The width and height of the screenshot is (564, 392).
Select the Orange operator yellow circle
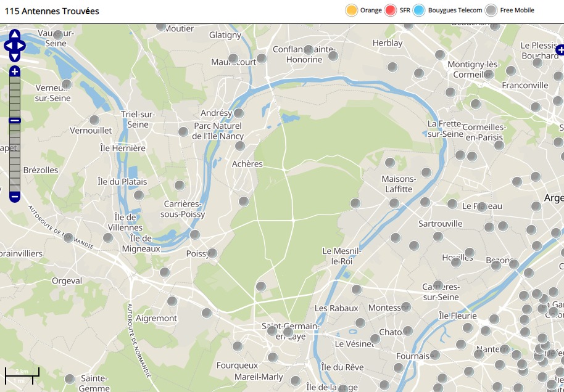pos(352,10)
